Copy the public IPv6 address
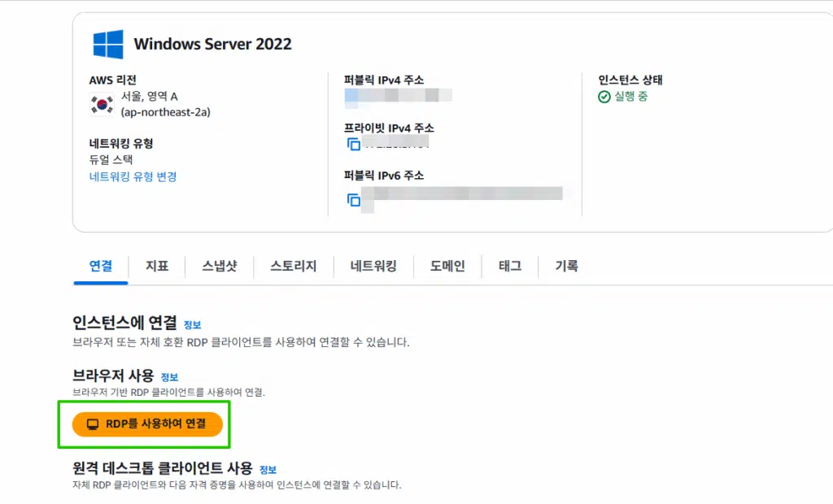 click(x=354, y=199)
